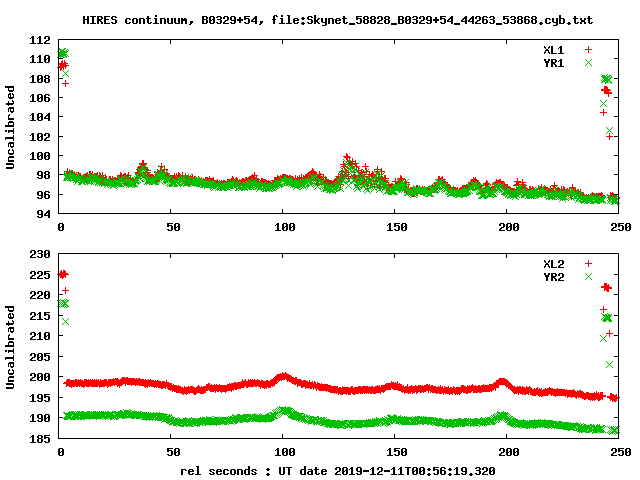Screen dimensions: 640x480
Task: Select the YR2 legend label
Action: (553, 277)
